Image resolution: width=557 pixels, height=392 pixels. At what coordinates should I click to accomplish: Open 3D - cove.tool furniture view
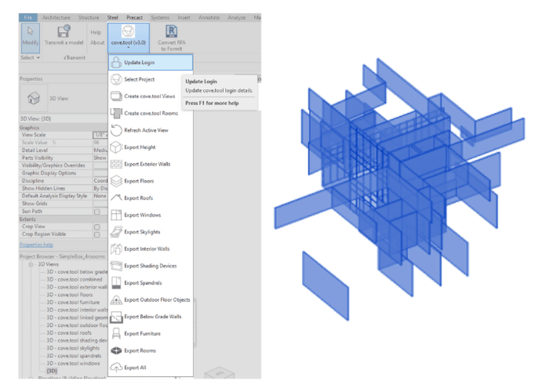click(x=73, y=302)
